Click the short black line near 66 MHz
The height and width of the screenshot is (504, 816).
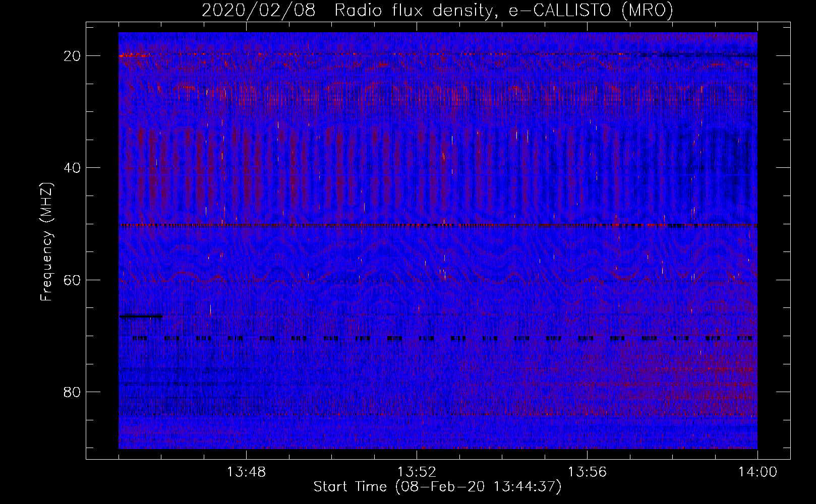(141, 317)
